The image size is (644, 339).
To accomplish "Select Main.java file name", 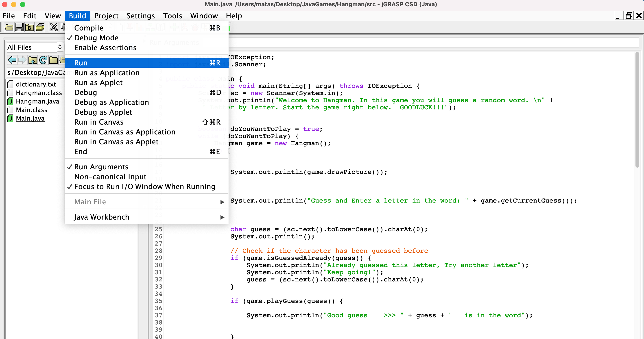I will [30, 118].
